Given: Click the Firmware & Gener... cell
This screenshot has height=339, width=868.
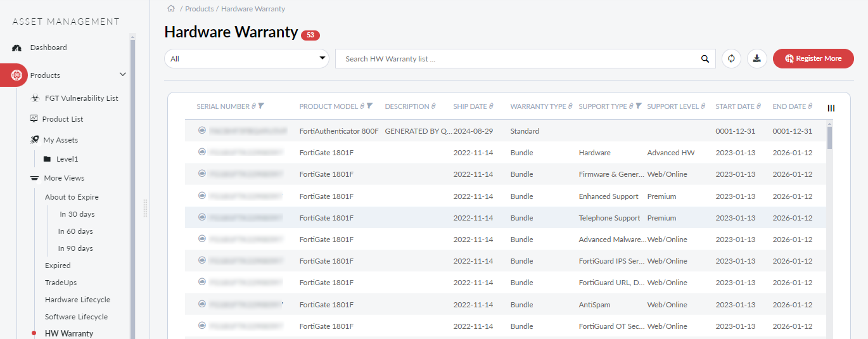Looking at the screenshot, I should click(x=612, y=174).
